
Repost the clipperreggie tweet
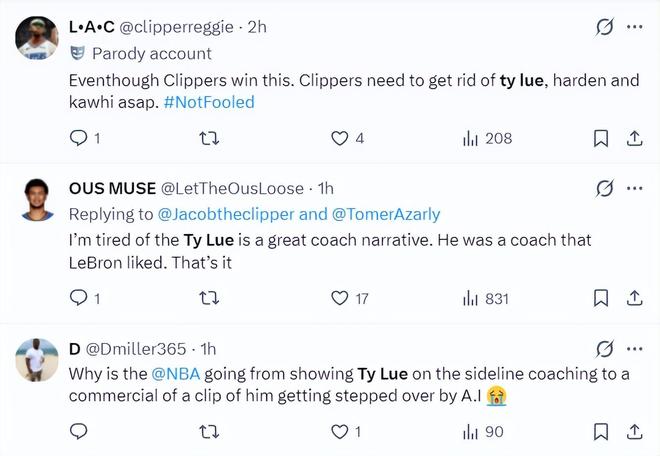[x=209, y=139]
